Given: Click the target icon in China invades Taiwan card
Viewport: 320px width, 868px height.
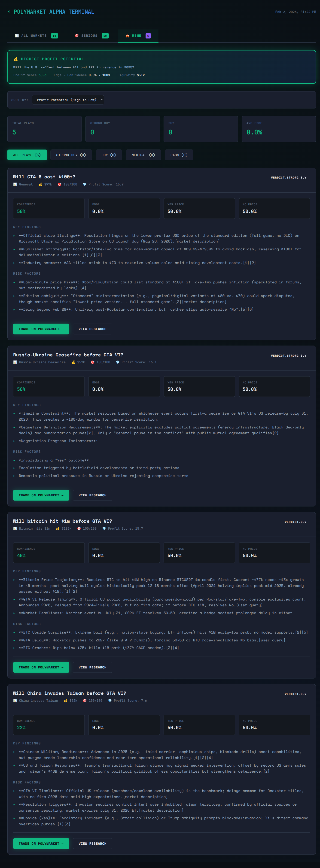Looking at the screenshot, I should [x=85, y=701].
